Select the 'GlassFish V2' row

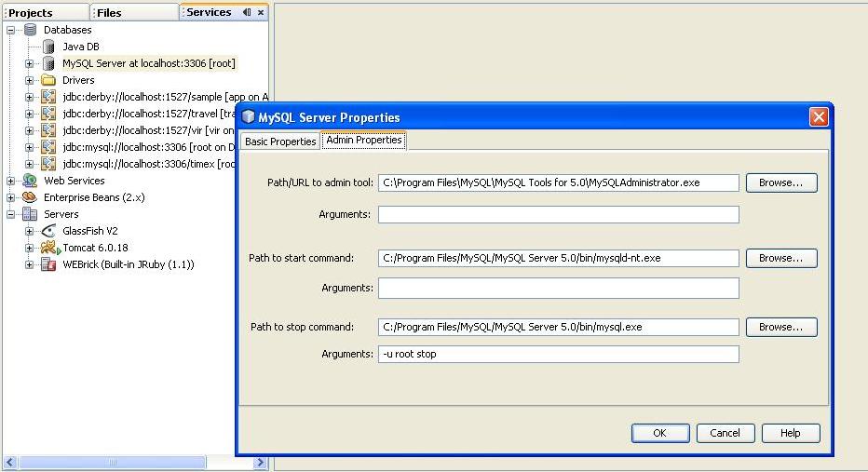point(90,231)
